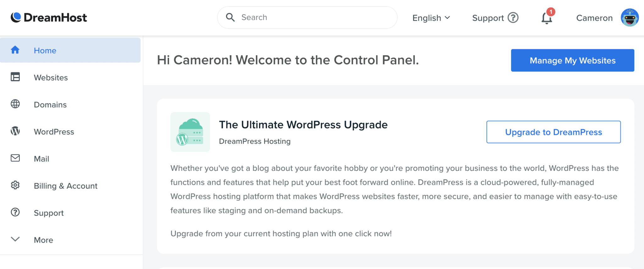Click the Upgrade to DreamPress button

(553, 132)
